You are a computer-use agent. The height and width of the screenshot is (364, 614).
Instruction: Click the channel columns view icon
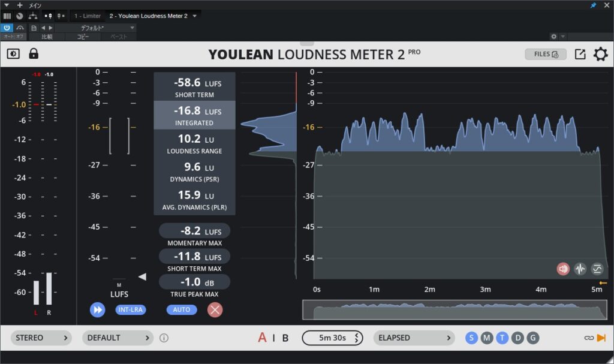tap(7, 16)
